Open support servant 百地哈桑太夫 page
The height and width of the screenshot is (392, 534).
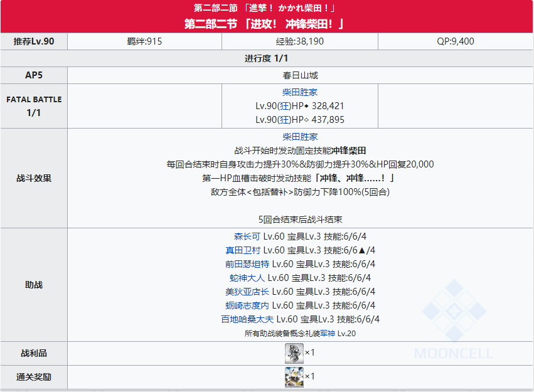247,319
